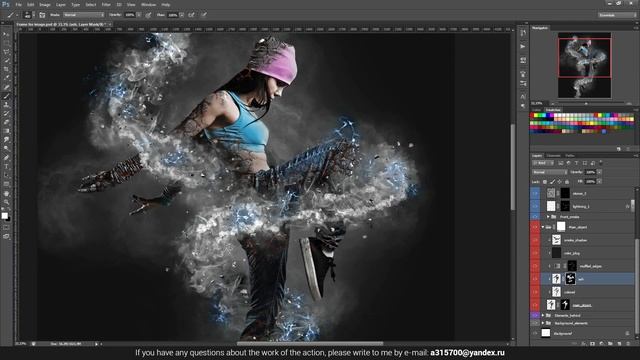The height and width of the screenshot is (360, 640).
Task: Select the Quick Selection tool
Action: pyautogui.click(x=6, y=61)
